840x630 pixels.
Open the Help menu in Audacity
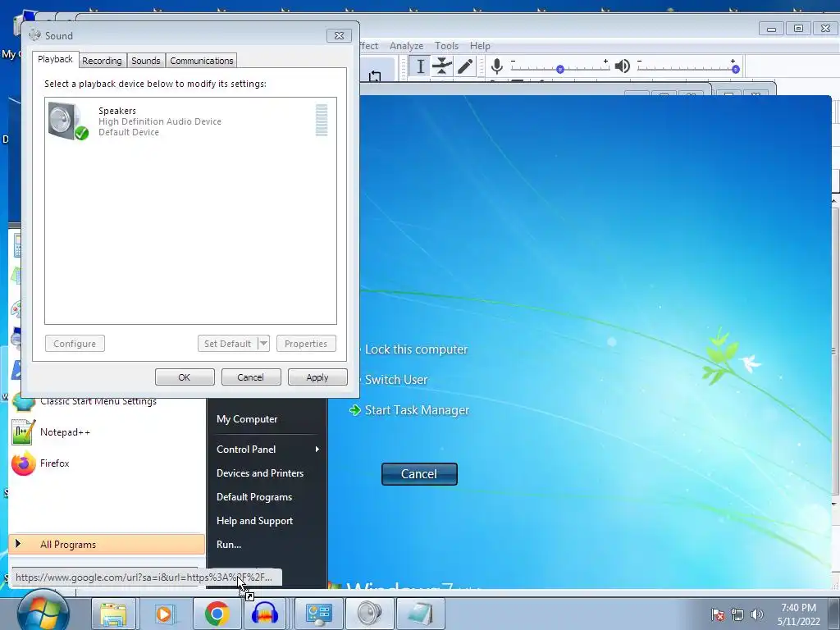pyautogui.click(x=480, y=46)
